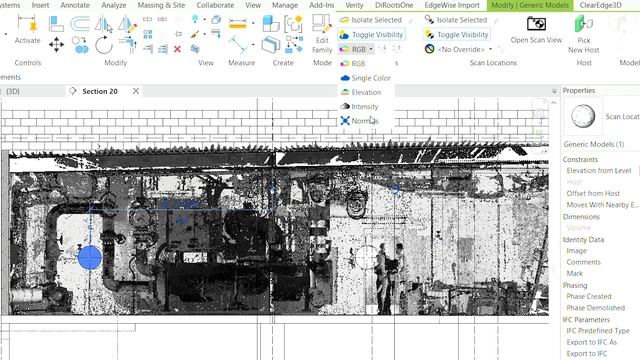Open Generic Models (1) filter dropdown
The image size is (640, 360).
click(x=593, y=144)
